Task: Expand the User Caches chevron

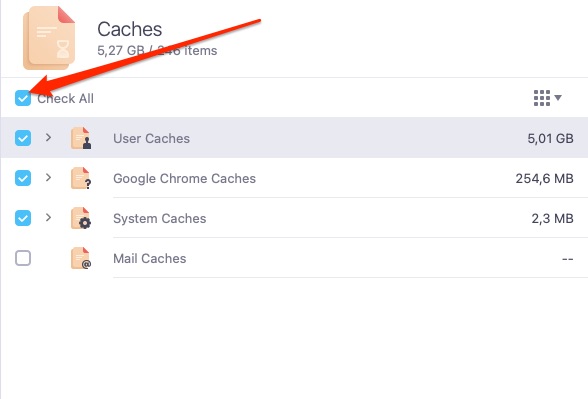Action: 48,137
